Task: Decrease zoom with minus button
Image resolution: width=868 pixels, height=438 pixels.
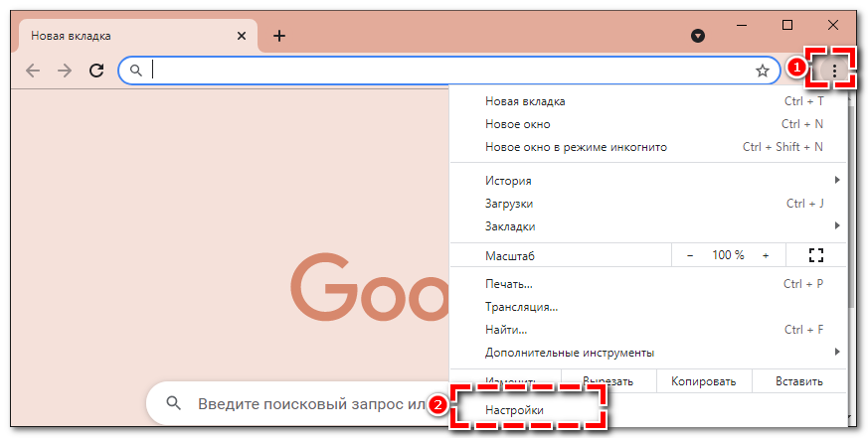Action: pyautogui.click(x=691, y=255)
